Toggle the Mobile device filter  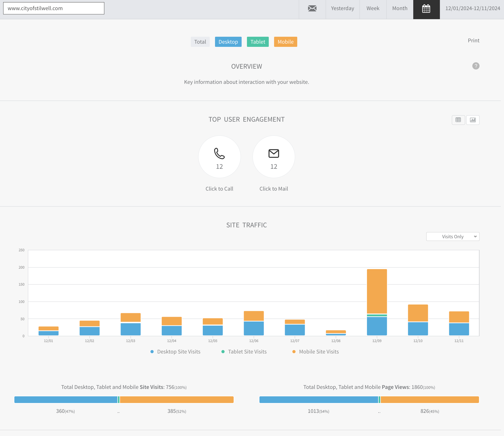(286, 42)
